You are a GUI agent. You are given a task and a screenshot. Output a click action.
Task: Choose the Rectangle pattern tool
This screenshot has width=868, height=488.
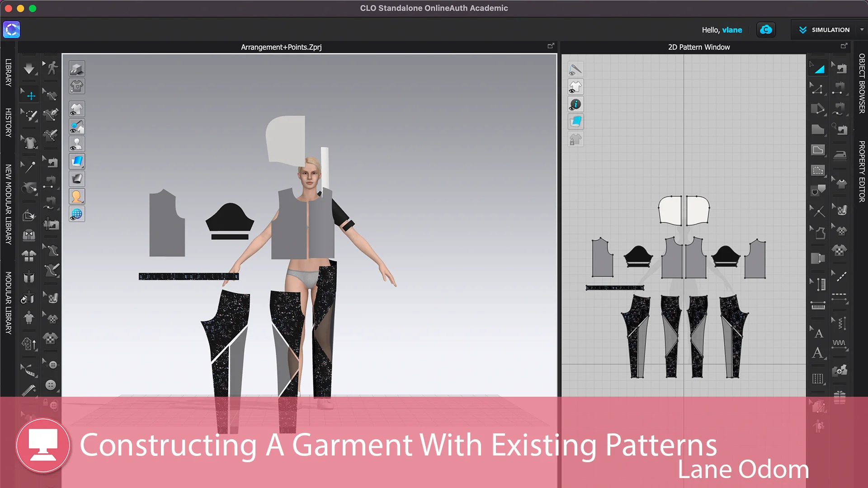click(818, 150)
